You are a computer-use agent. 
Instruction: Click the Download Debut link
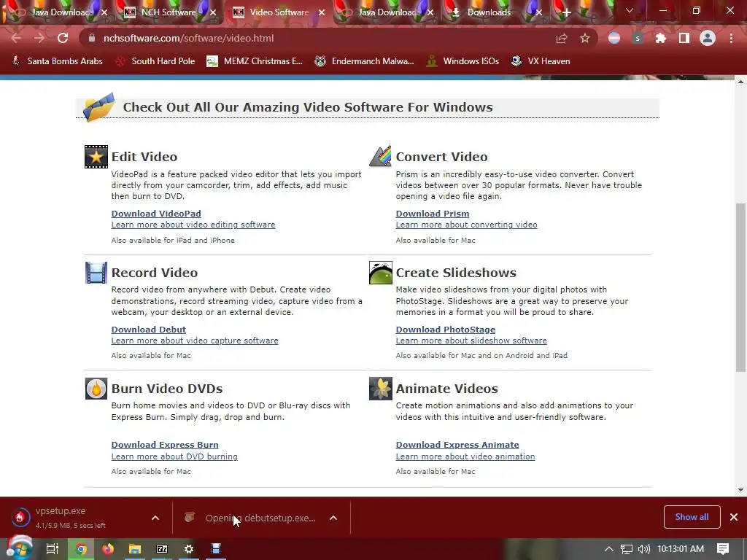click(149, 329)
